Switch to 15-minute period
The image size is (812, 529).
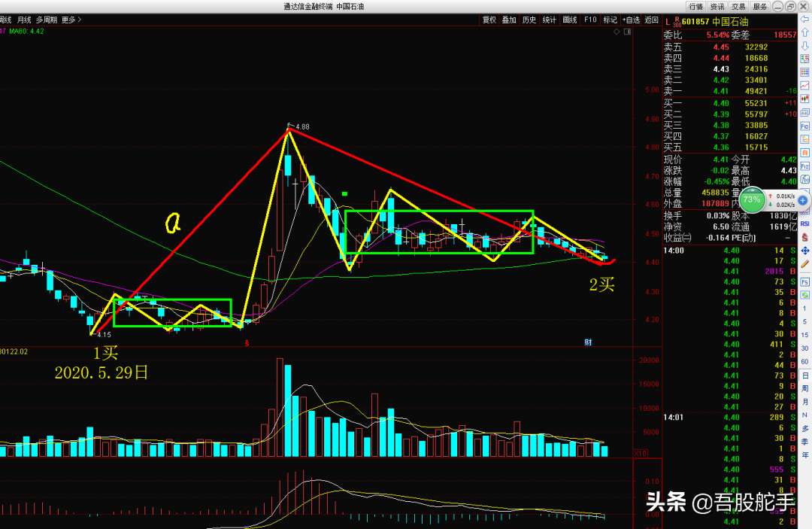[x=804, y=335]
